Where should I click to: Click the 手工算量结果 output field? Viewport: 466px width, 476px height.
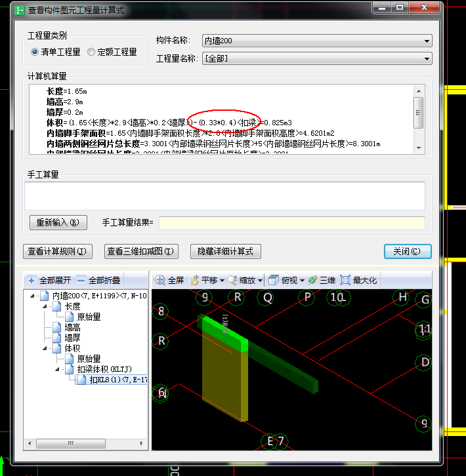(x=292, y=222)
